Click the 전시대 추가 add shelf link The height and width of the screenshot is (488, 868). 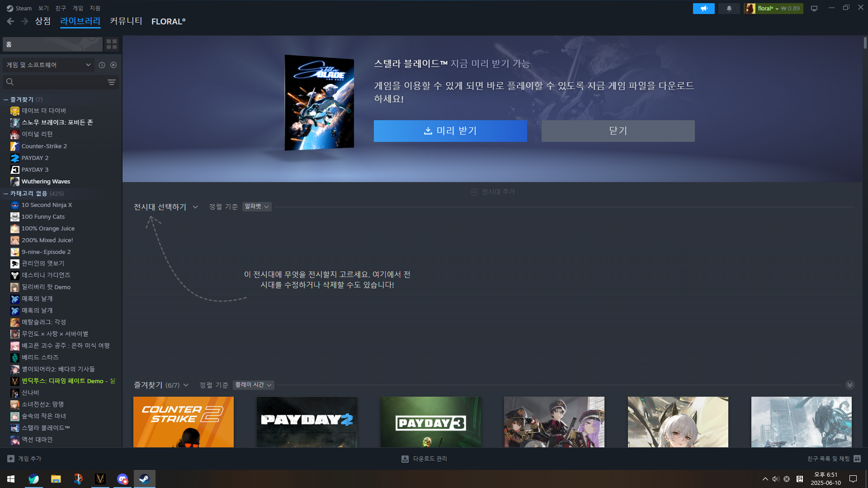[x=493, y=192]
